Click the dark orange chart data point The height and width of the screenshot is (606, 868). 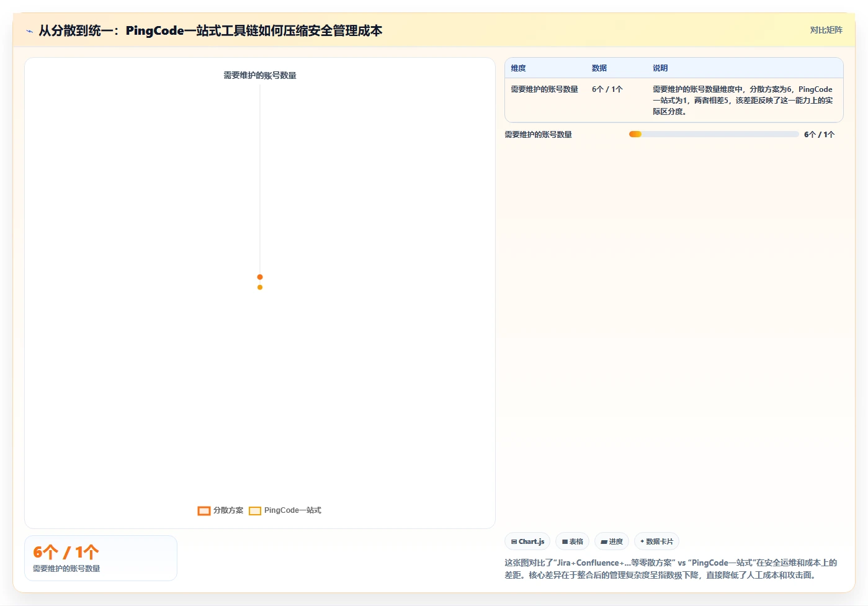260,277
